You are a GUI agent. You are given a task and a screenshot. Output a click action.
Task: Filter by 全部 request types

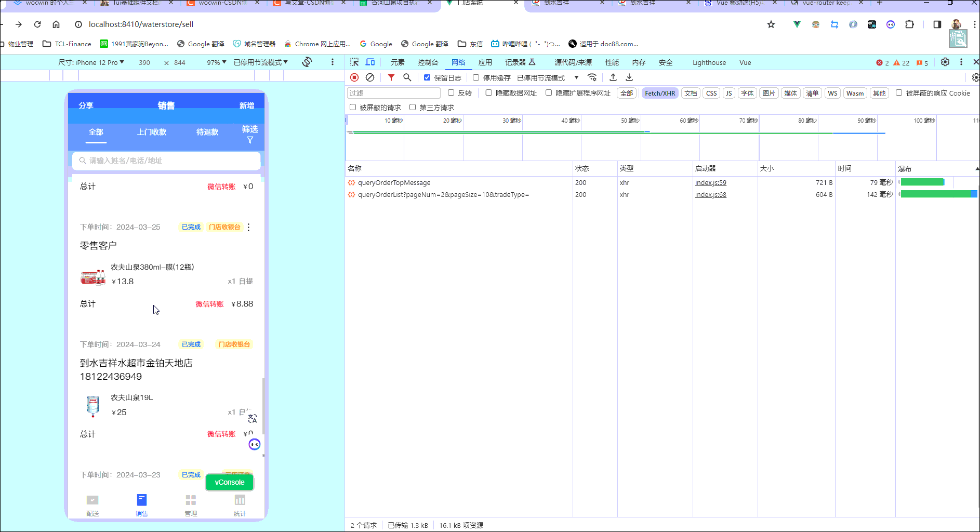627,93
